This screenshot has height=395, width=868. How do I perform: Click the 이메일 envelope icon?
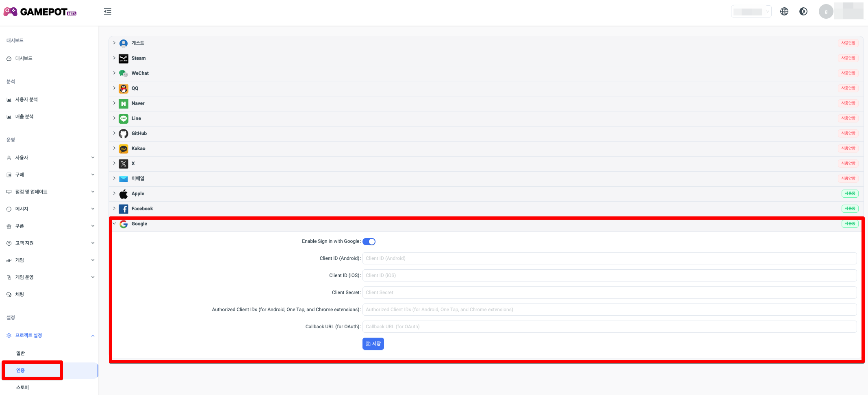(x=124, y=179)
